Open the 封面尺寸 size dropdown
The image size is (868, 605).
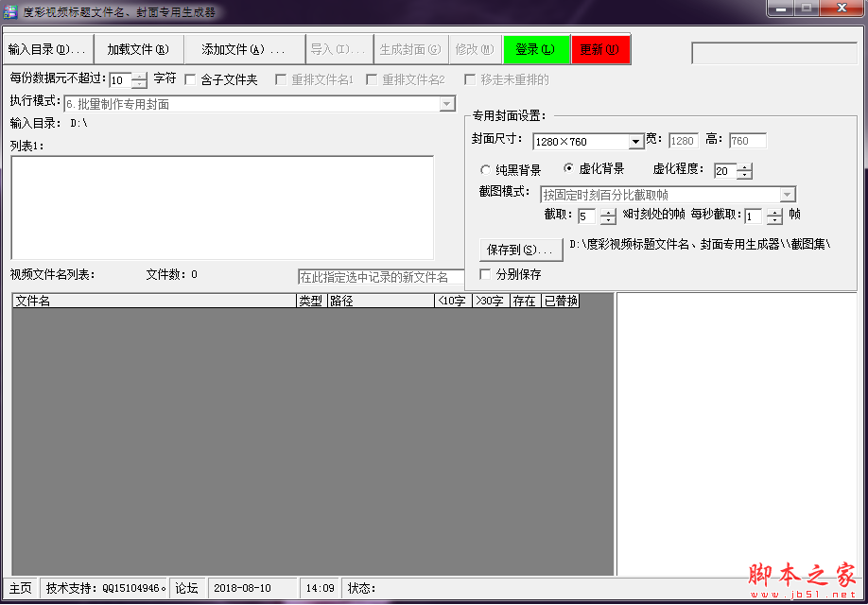(x=636, y=140)
